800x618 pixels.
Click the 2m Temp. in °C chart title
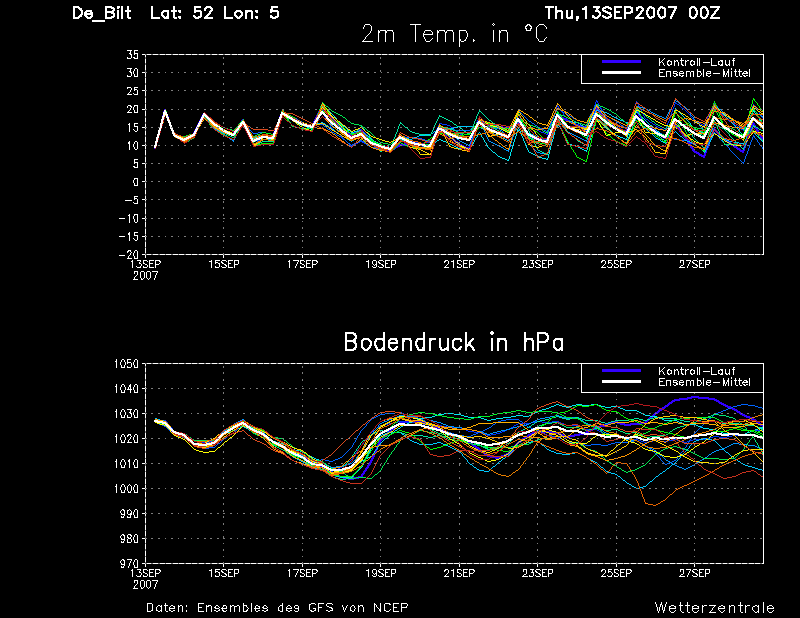coord(455,34)
